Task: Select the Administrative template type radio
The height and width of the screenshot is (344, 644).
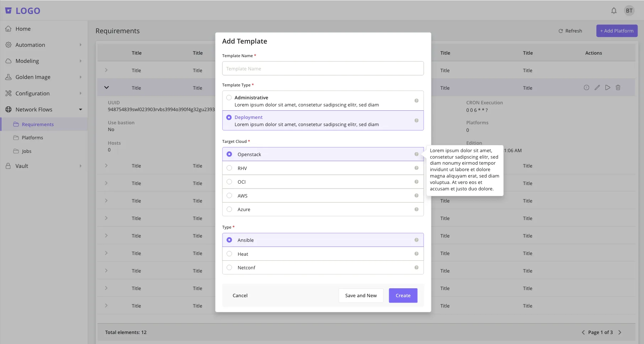Action: click(x=229, y=98)
